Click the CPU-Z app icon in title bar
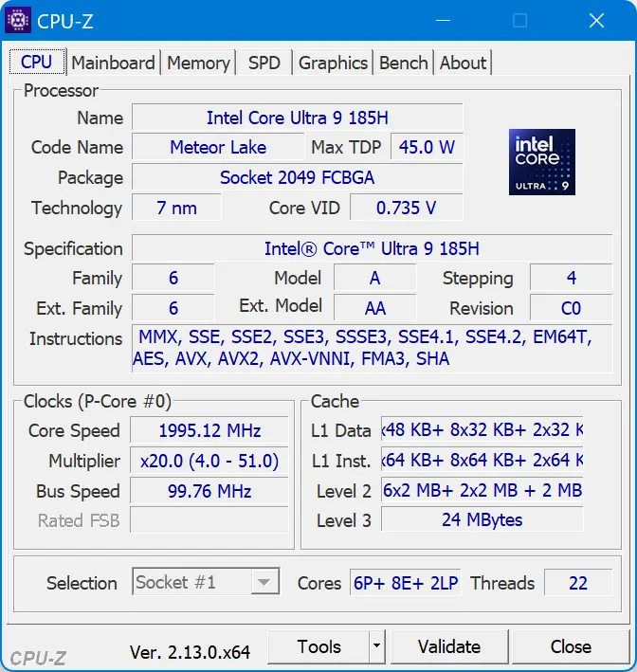This screenshot has height=672, width=637. [18, 20]
